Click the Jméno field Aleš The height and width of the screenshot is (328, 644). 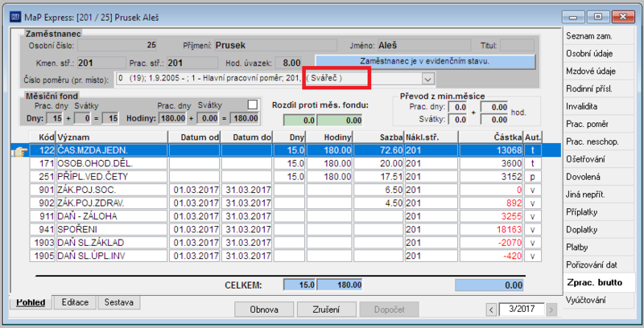pyautogui.click(x=423, y=45)
